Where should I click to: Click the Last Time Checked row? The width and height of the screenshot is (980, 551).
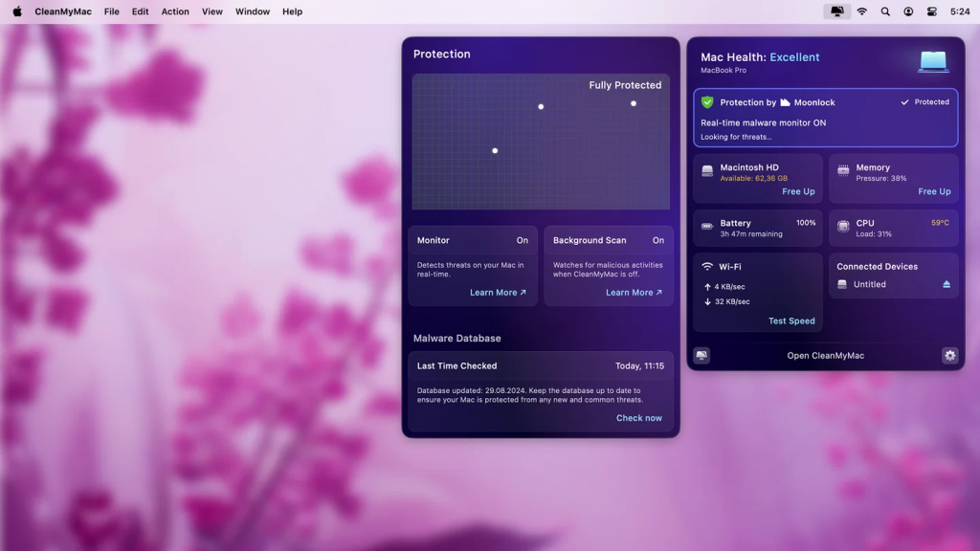click(x=541, y=366)
